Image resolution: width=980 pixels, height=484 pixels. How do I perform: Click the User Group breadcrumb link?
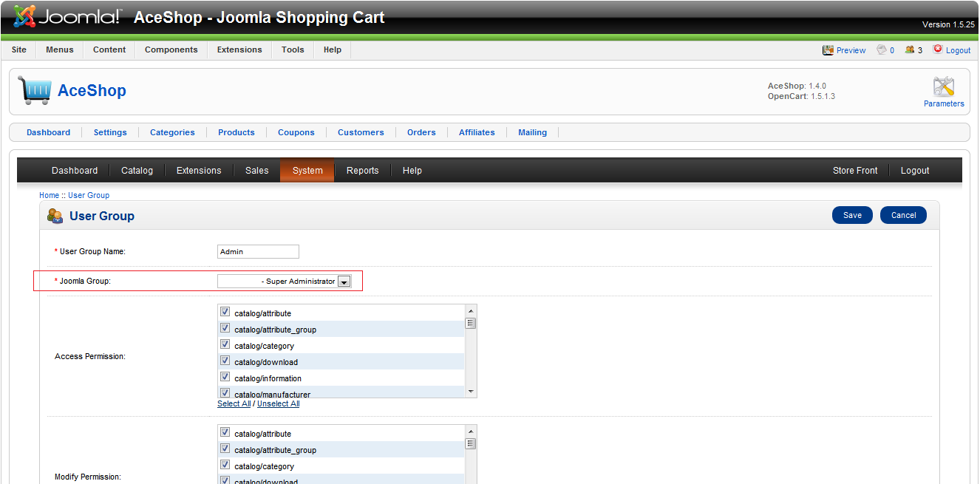89,195
